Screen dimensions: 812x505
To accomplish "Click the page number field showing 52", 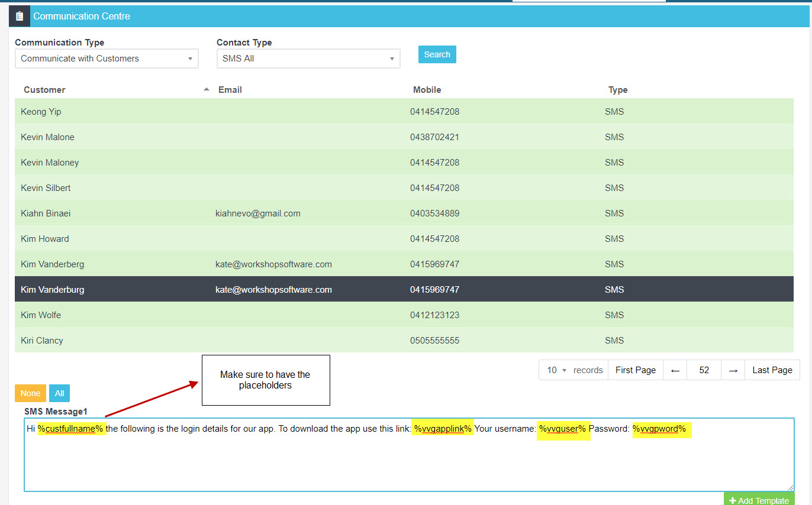I will tap(704, 370).
